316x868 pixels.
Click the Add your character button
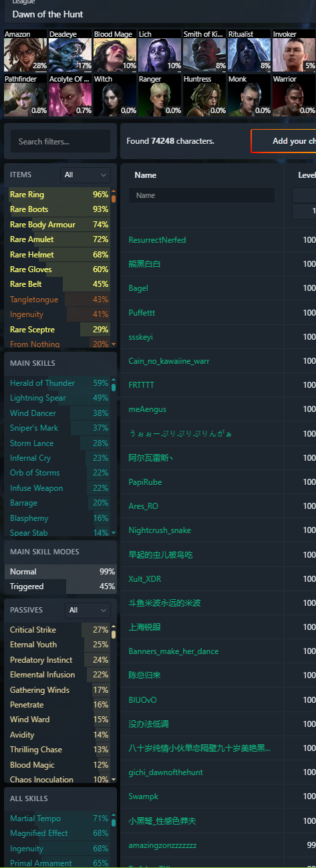283,141
